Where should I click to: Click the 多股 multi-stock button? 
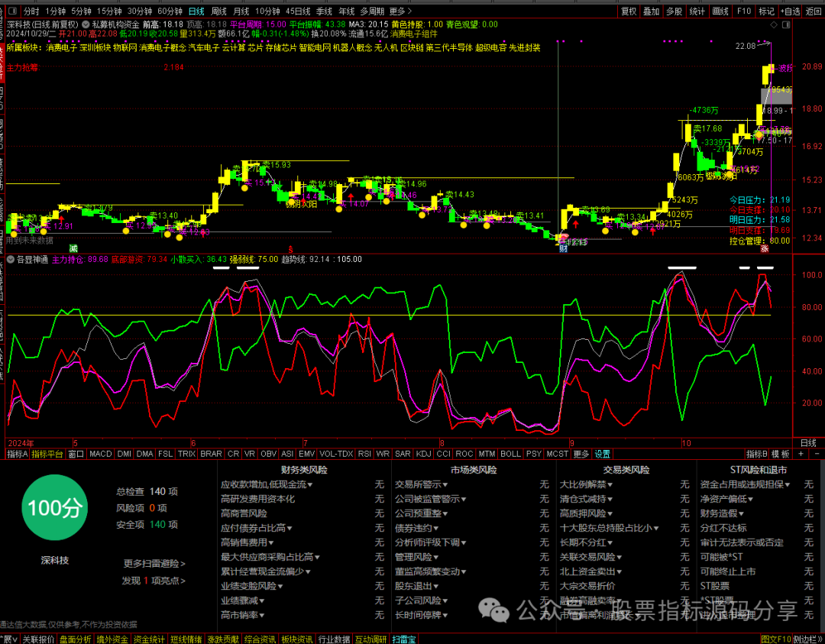point(674,11)
